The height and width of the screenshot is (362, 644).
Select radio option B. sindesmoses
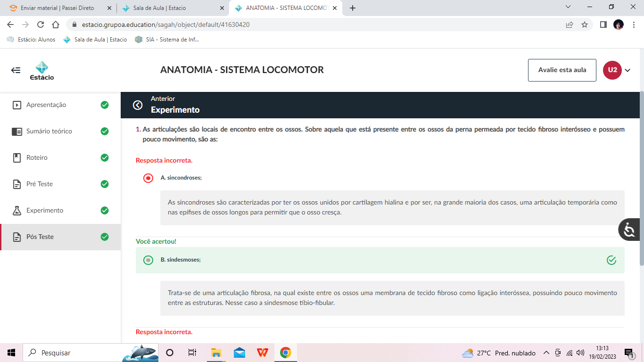tap(148, 260)
